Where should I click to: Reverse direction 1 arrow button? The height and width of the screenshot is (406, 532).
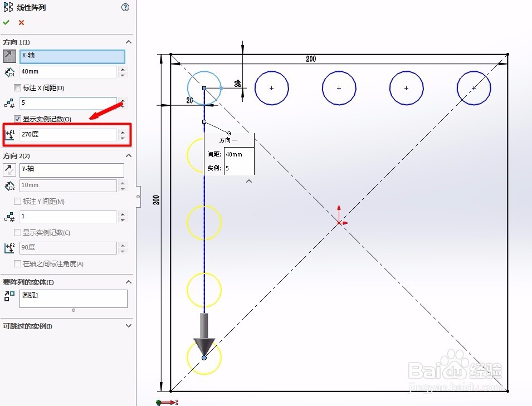(x=9, y=56)
